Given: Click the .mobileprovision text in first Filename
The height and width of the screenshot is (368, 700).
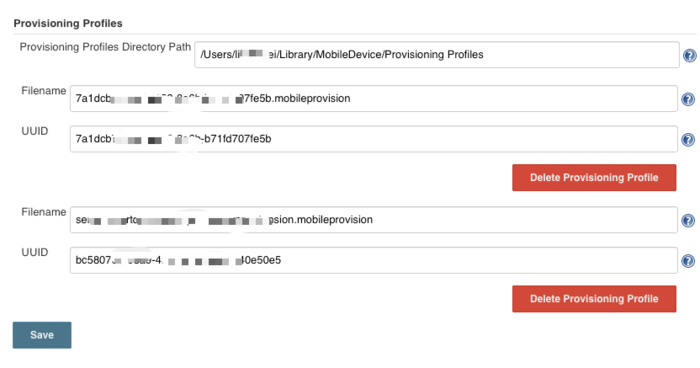Looking at the screenshot, I should tap(311, 99).
